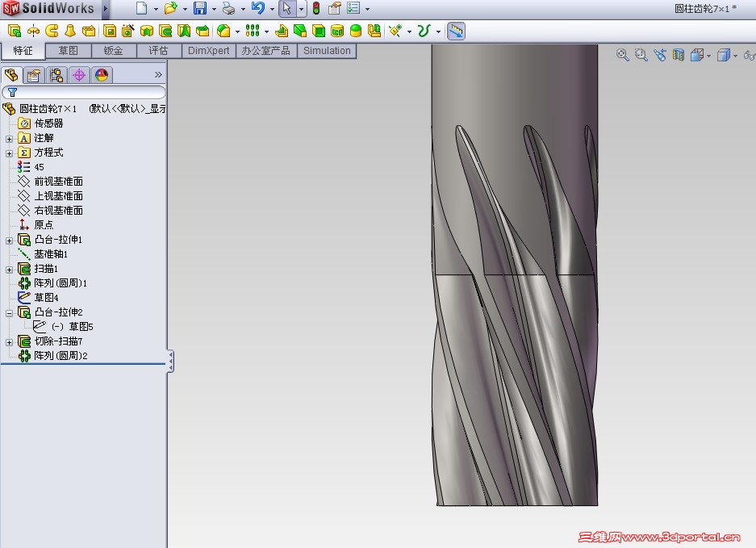756x548 pixels.
Task: Select the Lofted Cut tool
Action: click(184, 31)
